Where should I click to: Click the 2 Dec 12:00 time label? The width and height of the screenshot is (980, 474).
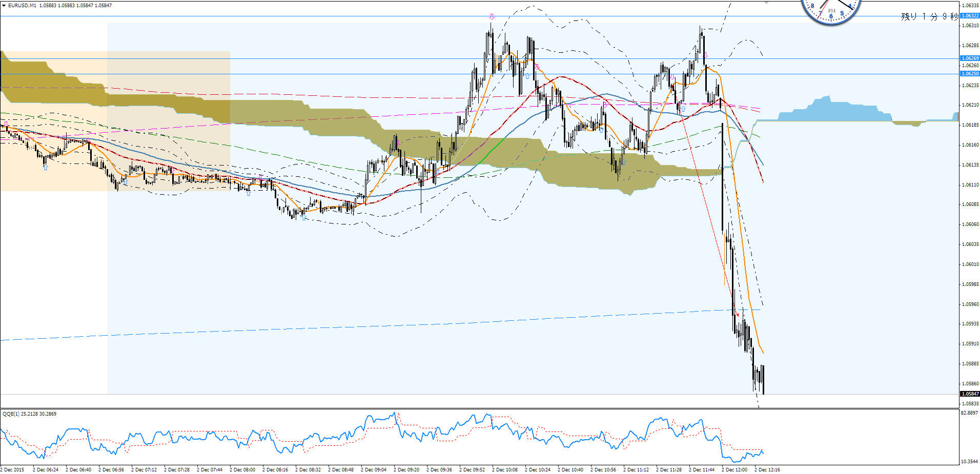click(734, 470)
